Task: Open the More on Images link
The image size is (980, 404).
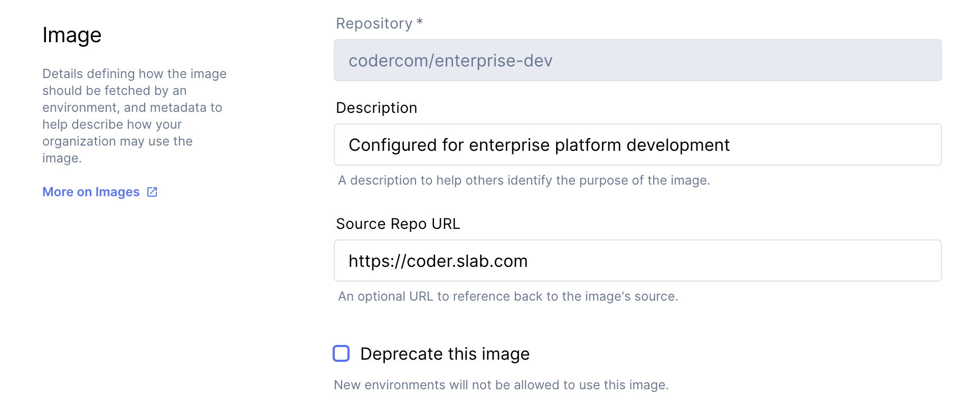Action: [x=91, y=192]
